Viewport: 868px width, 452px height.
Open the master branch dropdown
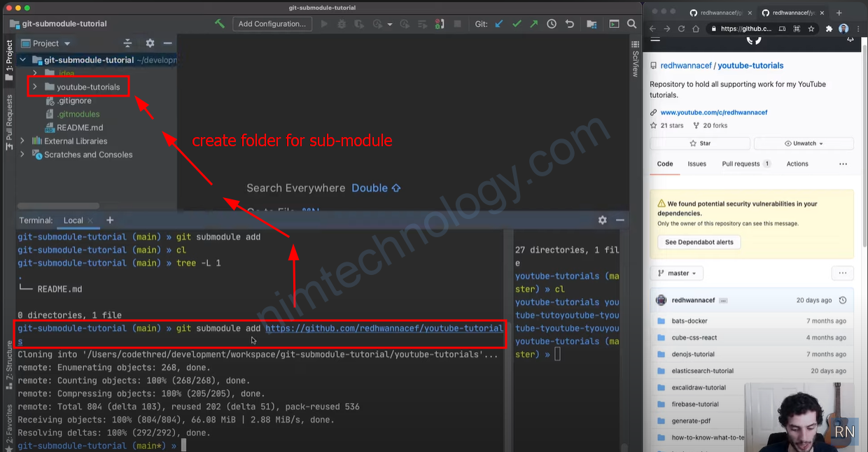point(677,273)
